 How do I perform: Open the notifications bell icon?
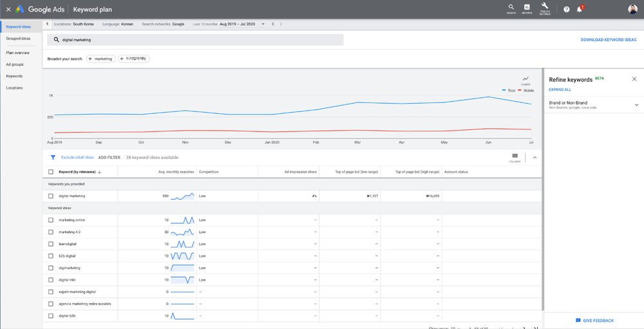coord(580,10)
